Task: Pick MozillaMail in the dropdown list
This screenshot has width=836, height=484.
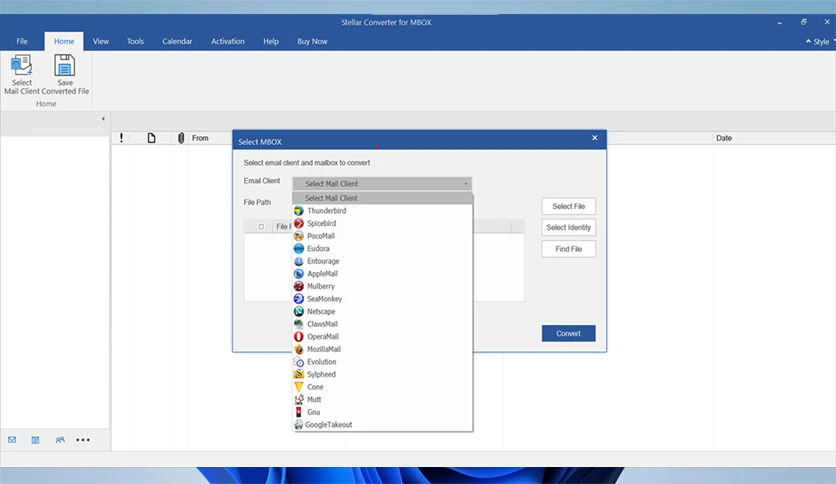Action: coord(382,349)
